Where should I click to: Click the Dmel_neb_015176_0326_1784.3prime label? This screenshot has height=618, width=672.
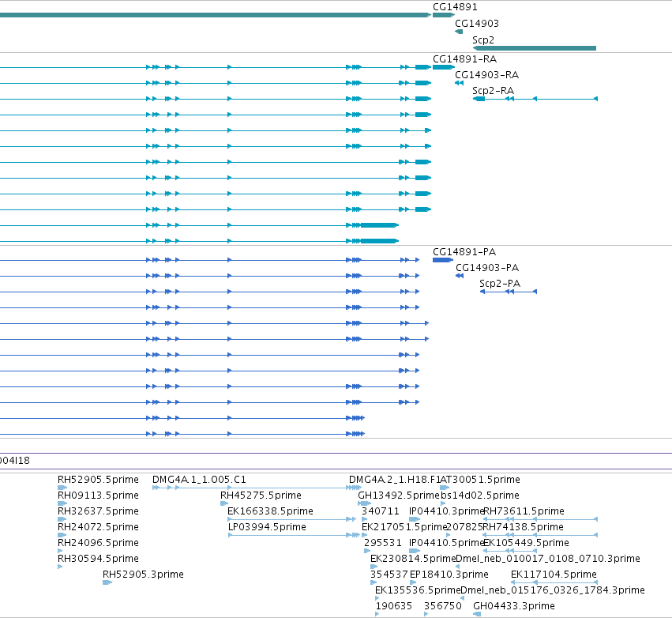pyautogui.click(x=553, y=590)
